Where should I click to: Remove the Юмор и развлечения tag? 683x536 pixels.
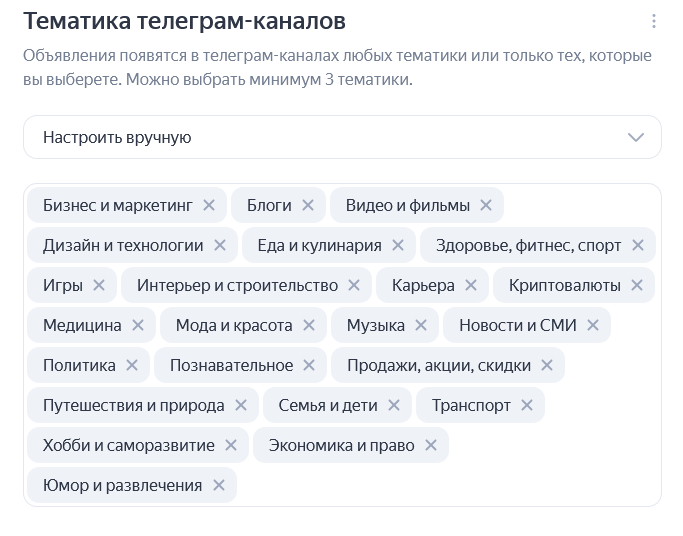coord(219,485)
